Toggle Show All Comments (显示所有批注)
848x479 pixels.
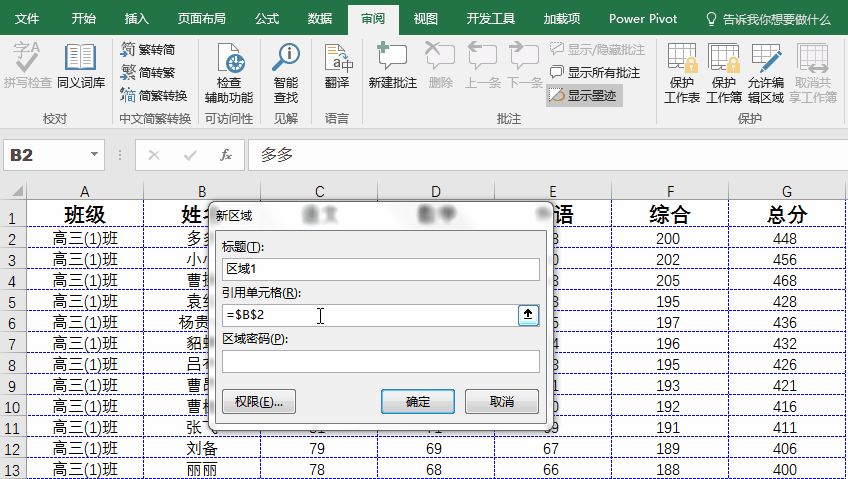click(595, 72)
